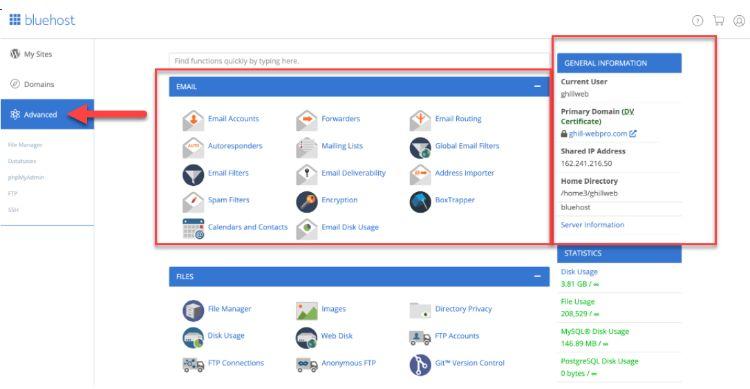The image size is (750, 389).
Task: Open the Email Disk Usage icon
Action: 307,229
